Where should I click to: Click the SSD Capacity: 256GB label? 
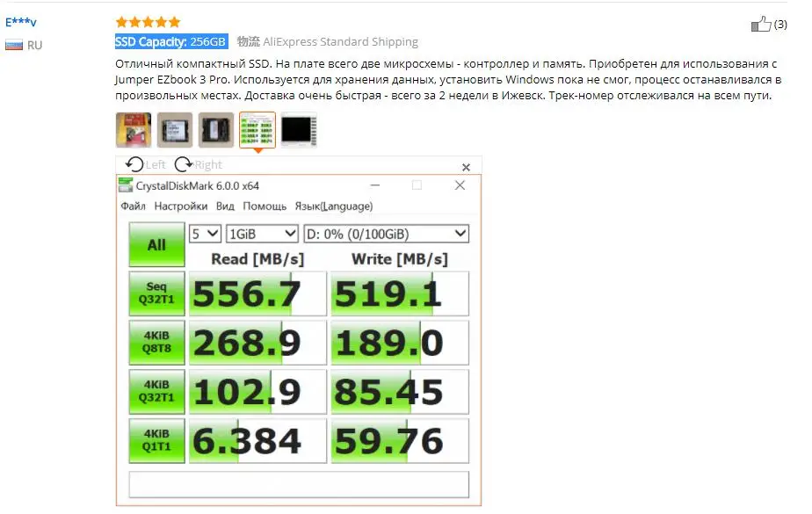point(171,42)
